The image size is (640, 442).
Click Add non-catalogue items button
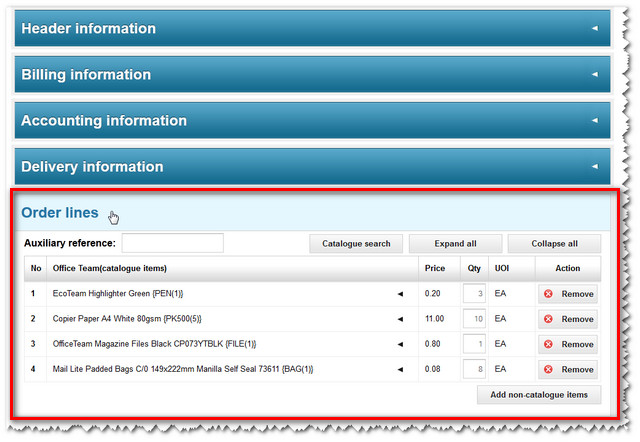[x=539, y=395]
